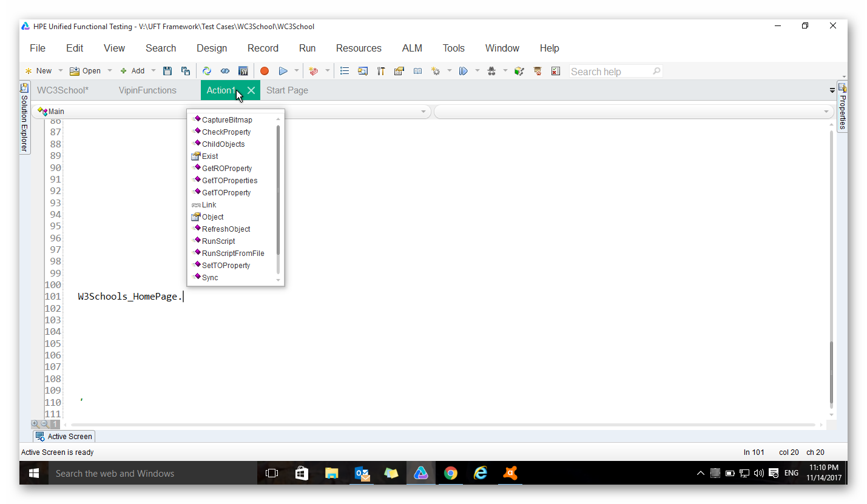867x504 pixels.
Task: Click the autocomplete list scrollbar thumb
Action: pyautogui.click(x=278, y=189)
